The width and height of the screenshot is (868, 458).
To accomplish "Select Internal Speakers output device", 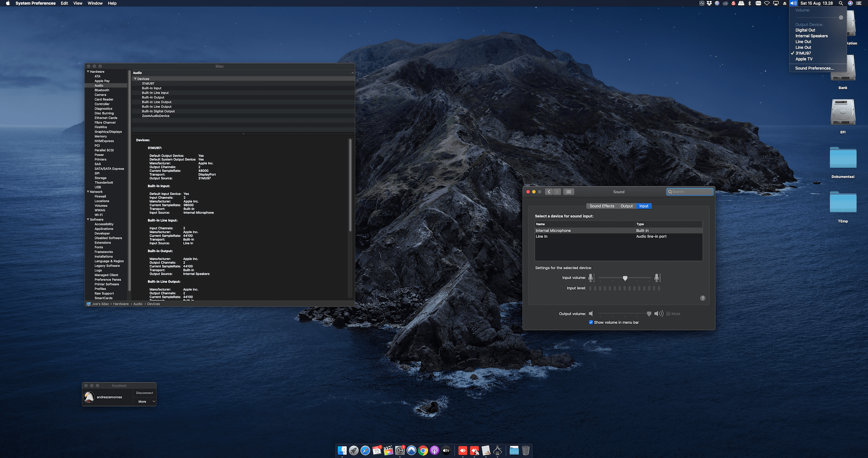I will click(811, 36).
